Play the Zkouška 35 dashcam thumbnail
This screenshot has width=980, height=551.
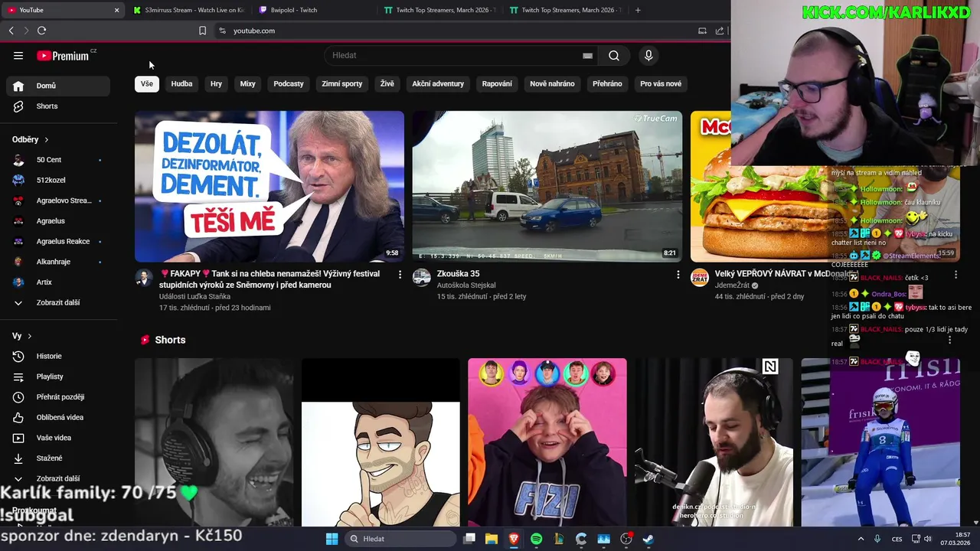point(547,187)
